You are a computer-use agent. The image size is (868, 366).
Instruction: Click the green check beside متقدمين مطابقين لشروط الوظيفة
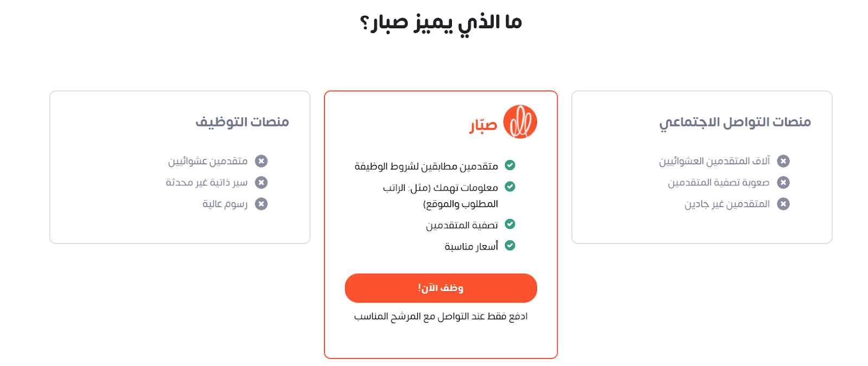point(510,165)
